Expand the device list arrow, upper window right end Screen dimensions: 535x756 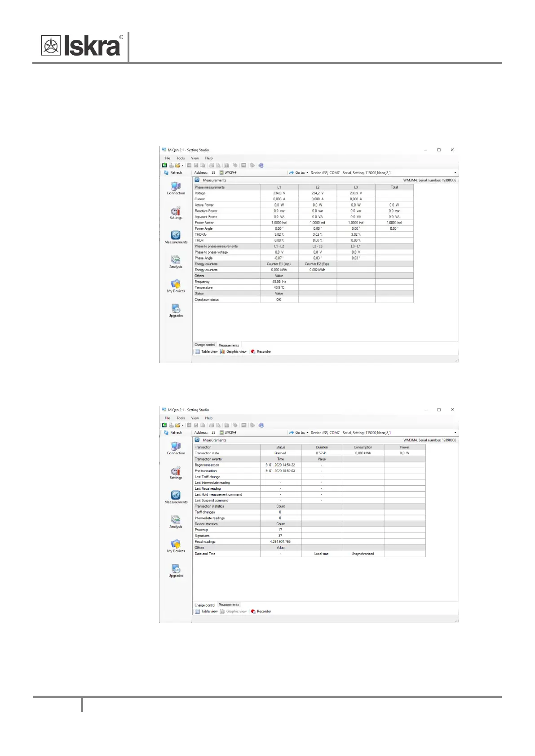(455, 173)
